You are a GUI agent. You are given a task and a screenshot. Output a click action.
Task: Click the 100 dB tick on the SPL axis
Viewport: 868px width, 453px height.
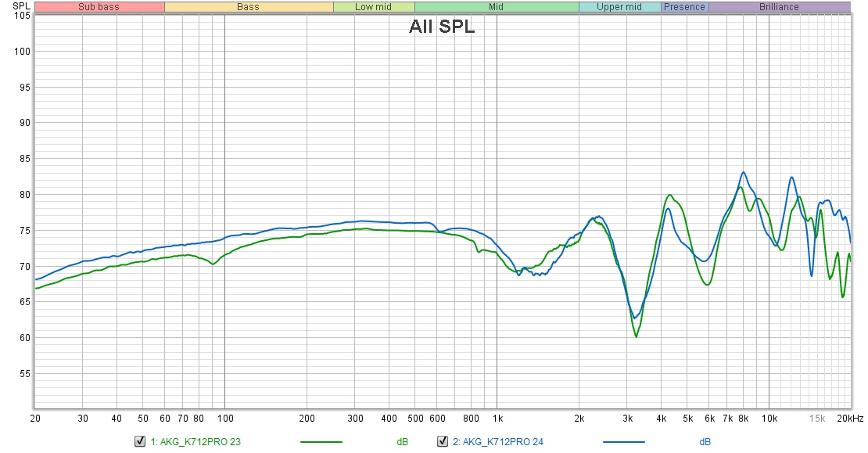coord(22,52)
